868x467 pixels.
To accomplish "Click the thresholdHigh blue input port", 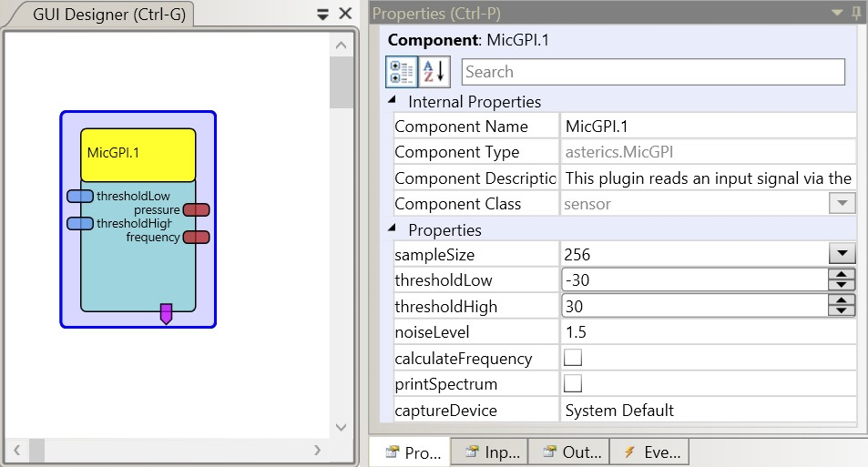I will tap(80, 224).
